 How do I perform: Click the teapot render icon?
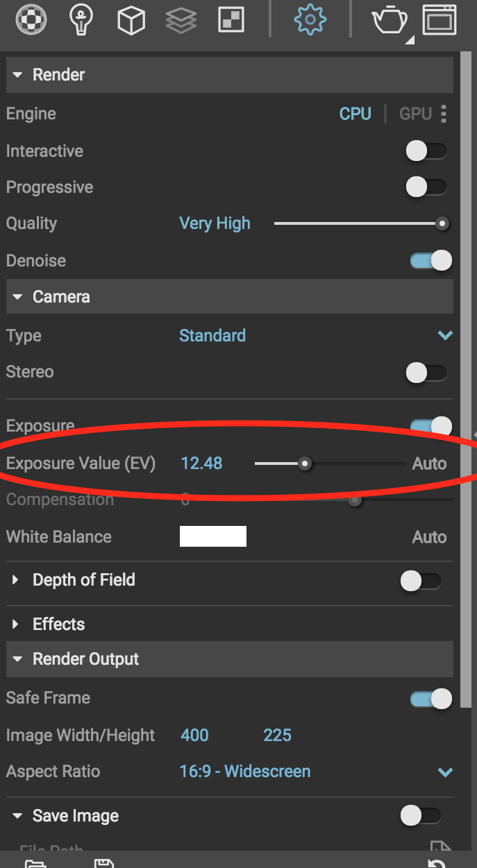pyautogui.click(x=390, y=21)
